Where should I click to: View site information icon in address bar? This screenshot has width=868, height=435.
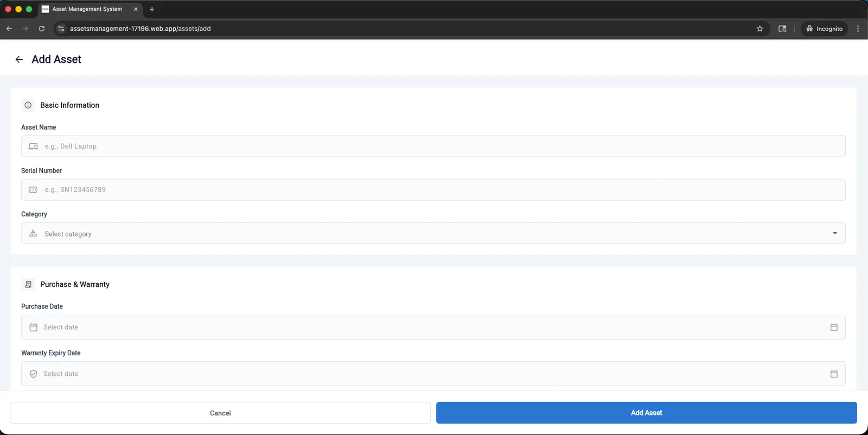[x=61, y=29]
